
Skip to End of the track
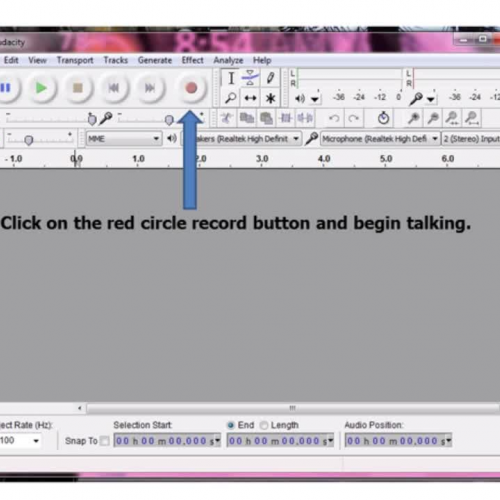150,88
